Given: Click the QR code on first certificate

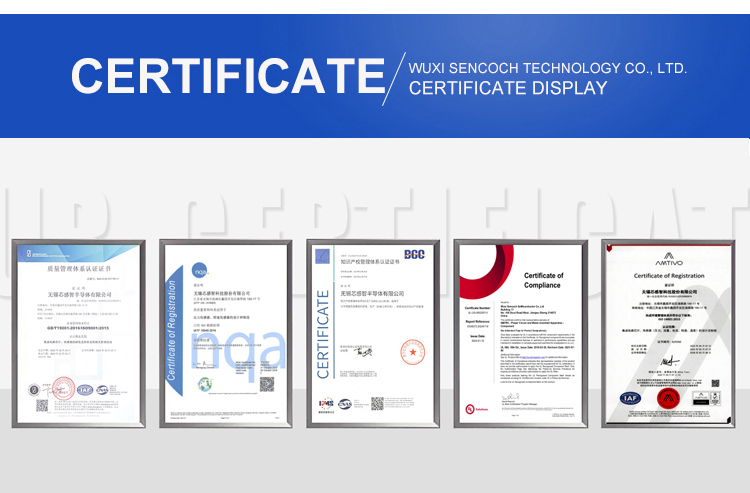Looking at the screenshot, I should click(x=42, y=405).
